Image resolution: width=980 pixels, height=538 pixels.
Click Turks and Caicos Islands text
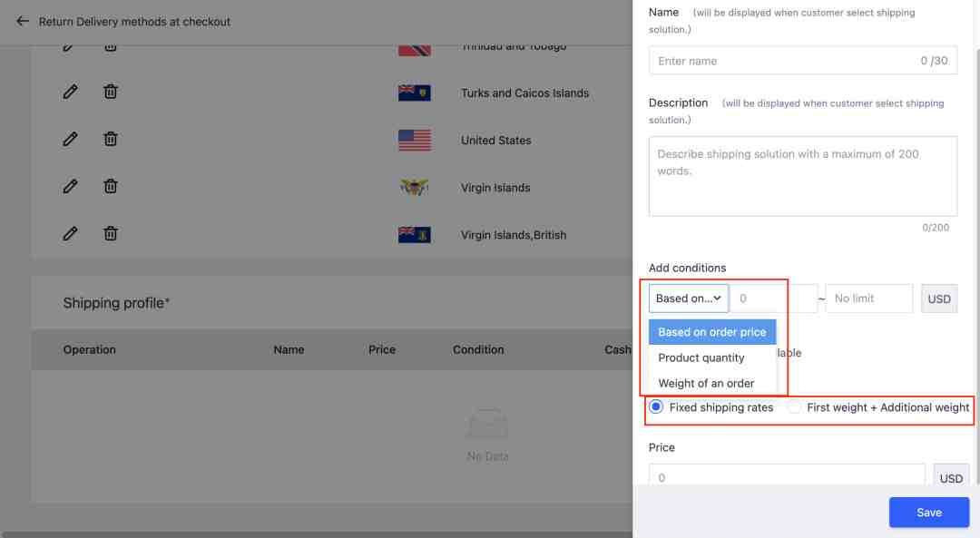click(x=525, y=93)
